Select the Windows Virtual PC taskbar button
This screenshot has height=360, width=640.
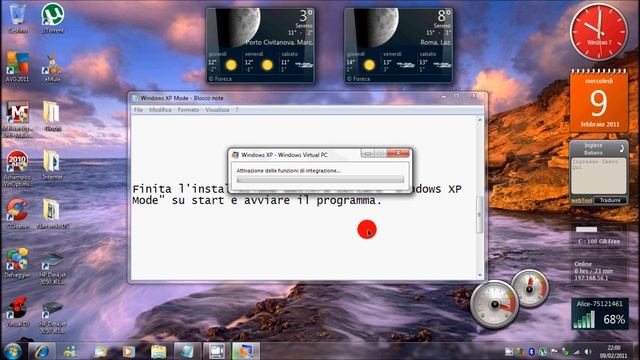[x=246, y=351]
